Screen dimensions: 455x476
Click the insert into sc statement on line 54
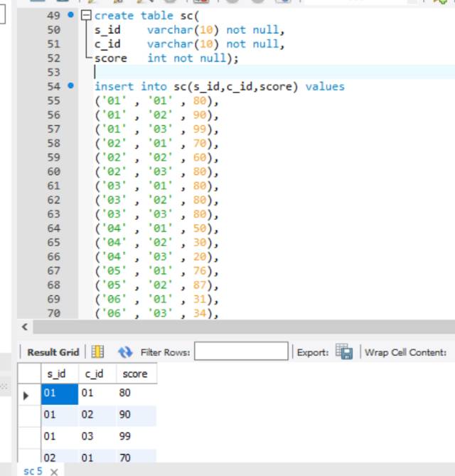click(219, 87)
